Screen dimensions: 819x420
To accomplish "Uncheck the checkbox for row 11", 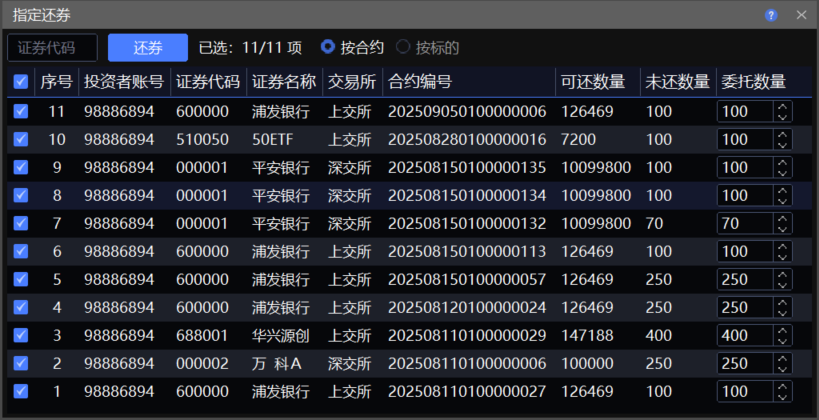I will 21,111.
